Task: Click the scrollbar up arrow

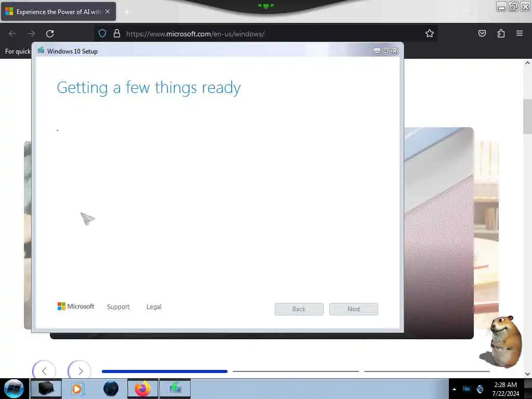Action: point(527,63)
